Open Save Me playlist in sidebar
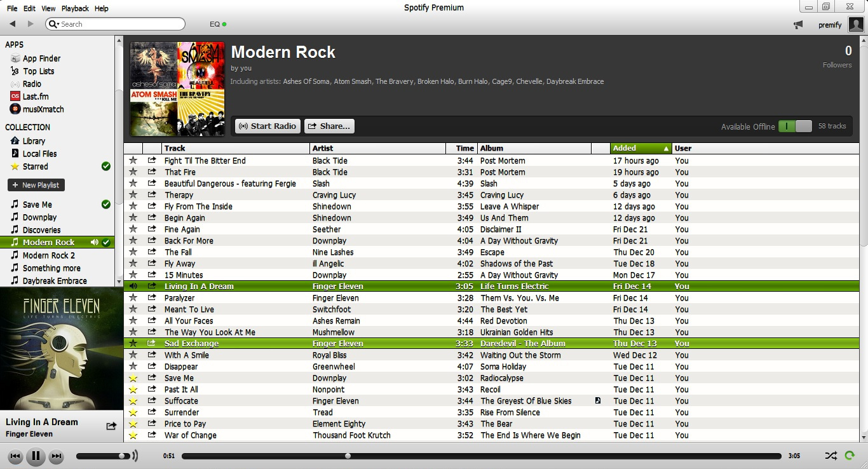 (37, 205)
